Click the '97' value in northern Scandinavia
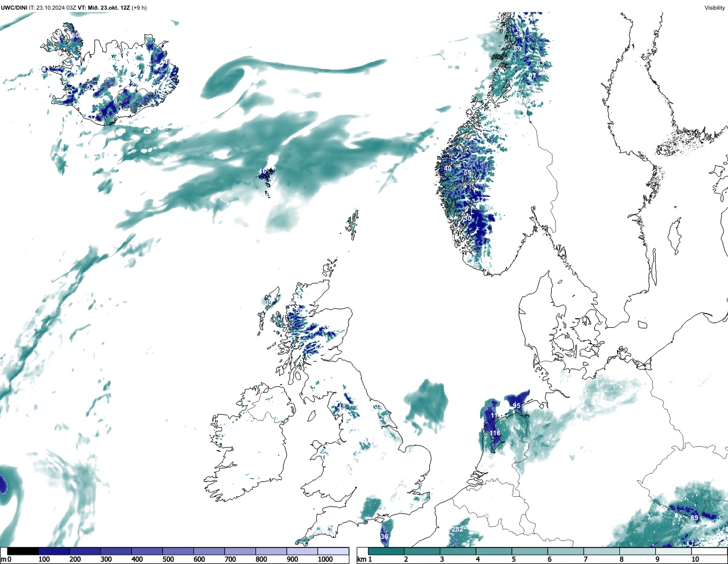The height and width of the screenshot is (564, 728). click(532, 76)
